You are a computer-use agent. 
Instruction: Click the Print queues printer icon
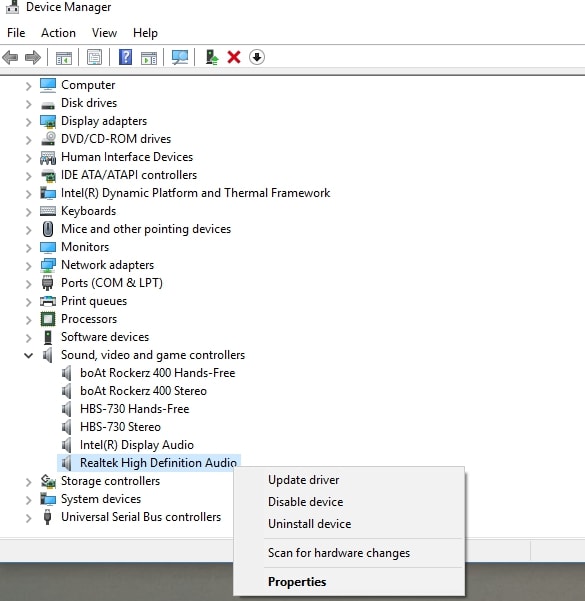pyautogui.click(x=48, y=301)
